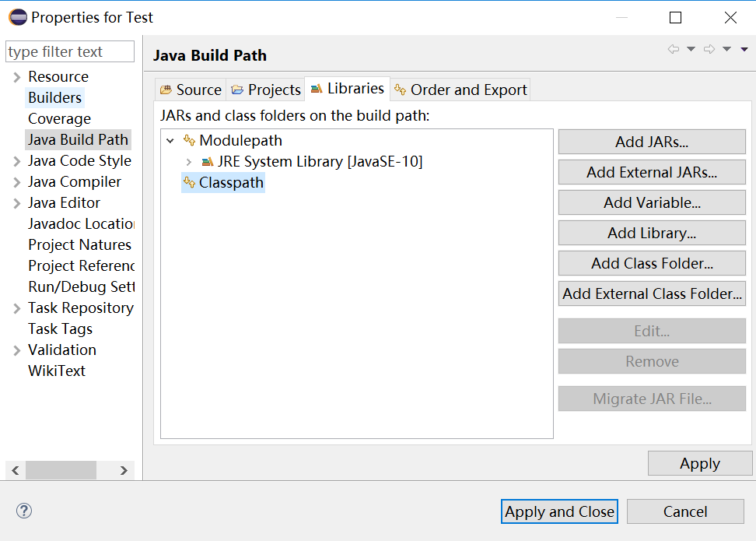Expand the Java Code Style category
The image size is (756, 541).
coord(17,161)
